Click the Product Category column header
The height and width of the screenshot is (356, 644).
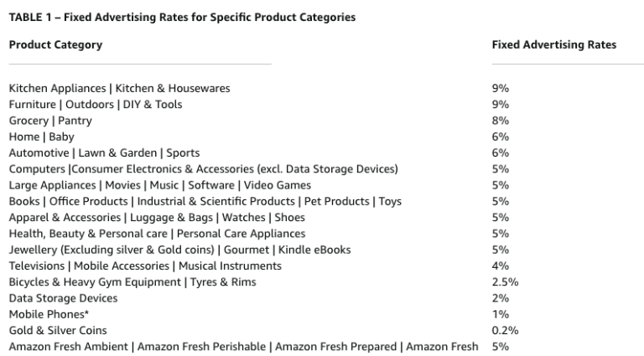(x=55, y=45)
